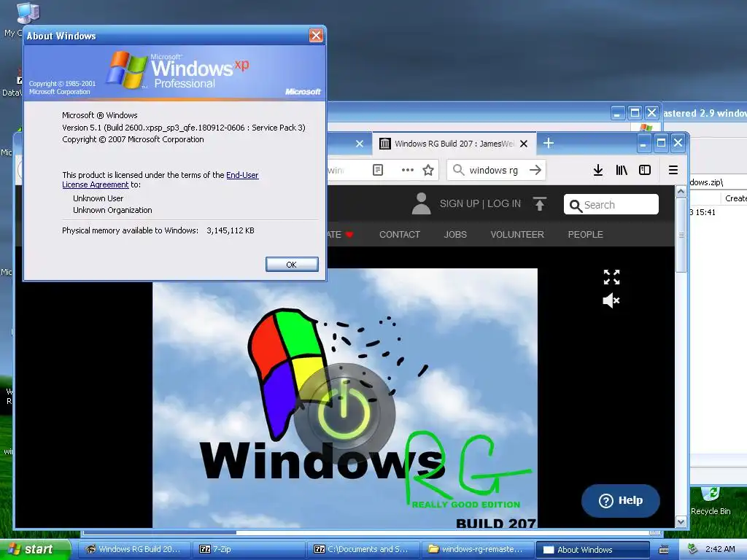Open the page actions three-dots menu
The image size is (747, 560).
point(407,170)
